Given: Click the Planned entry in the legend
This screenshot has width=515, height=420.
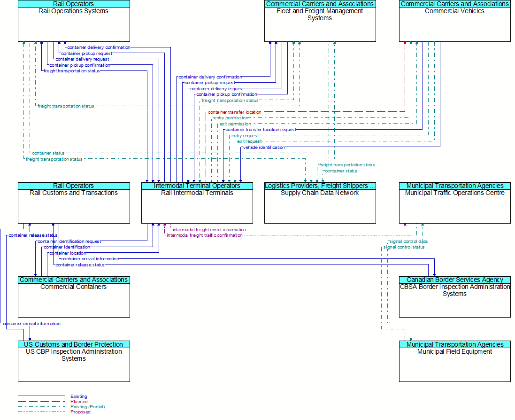Looking at the screenshot, I should point(79,402).
